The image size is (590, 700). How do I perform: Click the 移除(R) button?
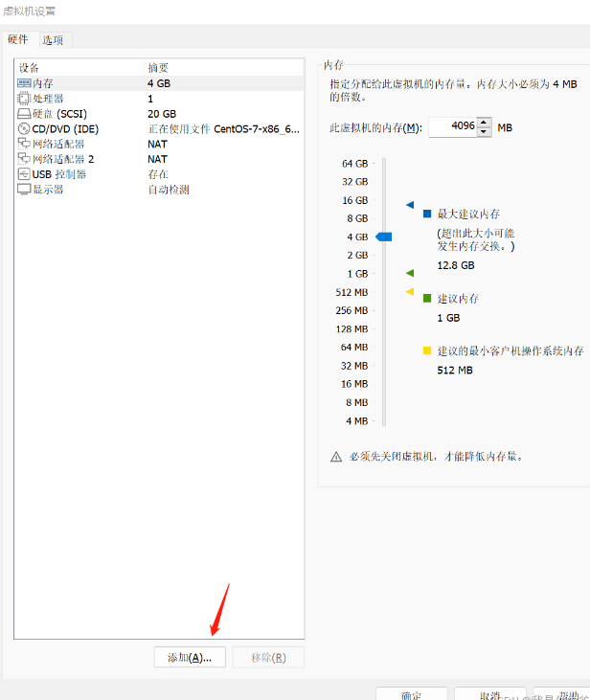point(268,657)
